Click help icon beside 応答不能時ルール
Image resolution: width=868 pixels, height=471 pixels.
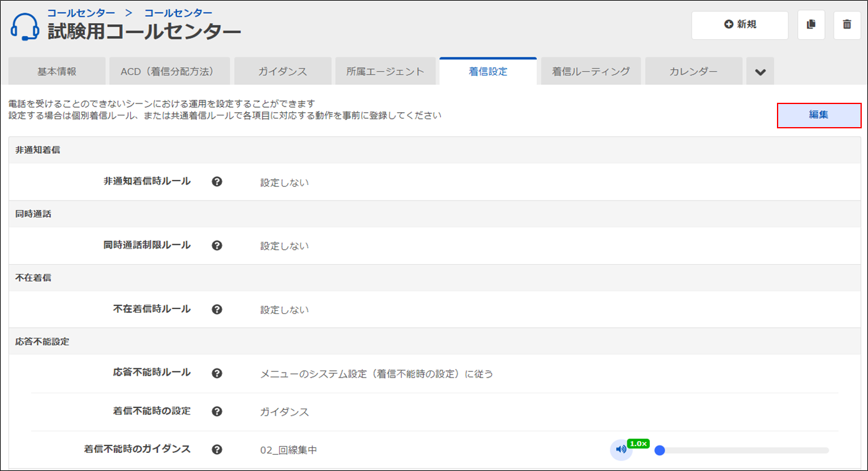[217, 373]
